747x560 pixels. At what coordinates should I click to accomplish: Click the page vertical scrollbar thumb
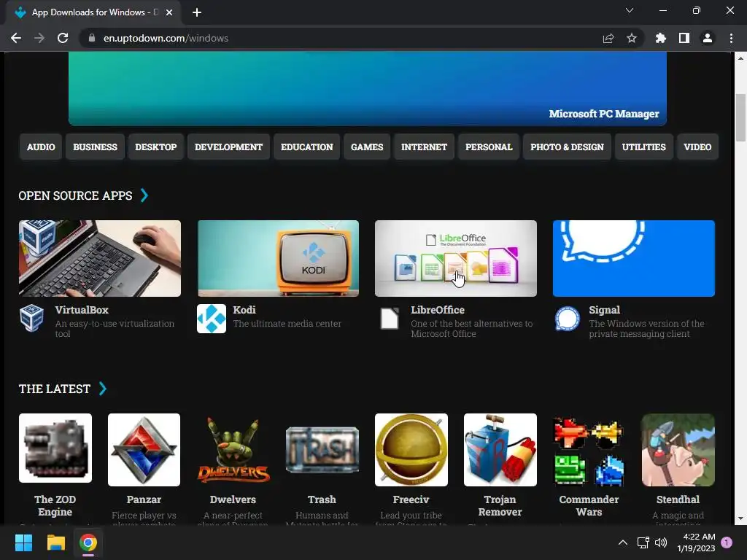(x=740, y=117)
